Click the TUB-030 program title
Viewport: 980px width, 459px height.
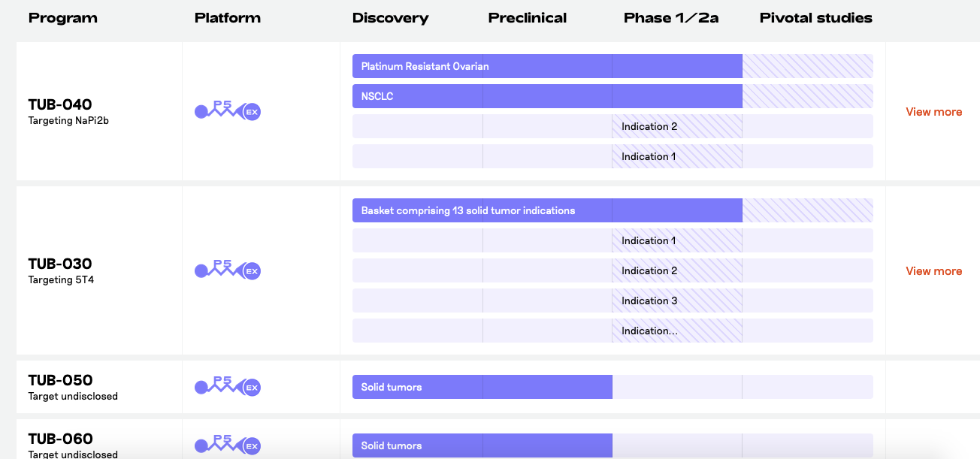[60, 264]
